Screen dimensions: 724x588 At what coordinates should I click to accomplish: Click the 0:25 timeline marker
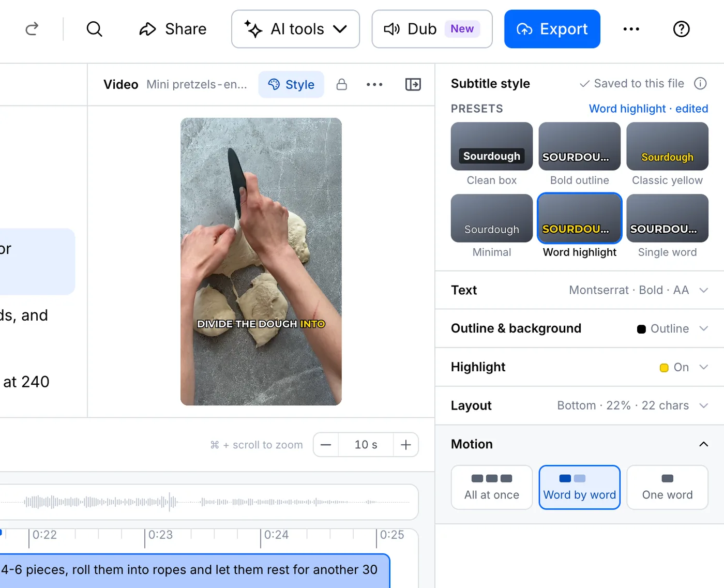click(392, 535)
